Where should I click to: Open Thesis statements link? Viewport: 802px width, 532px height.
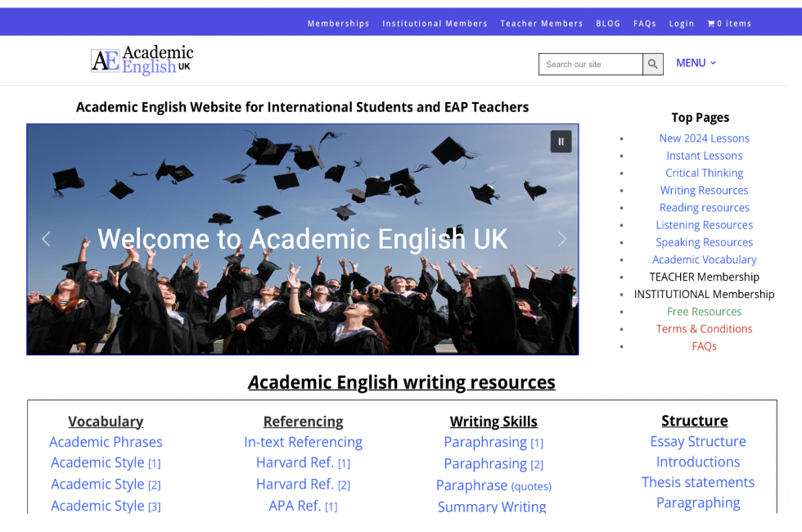coord(698,482)
